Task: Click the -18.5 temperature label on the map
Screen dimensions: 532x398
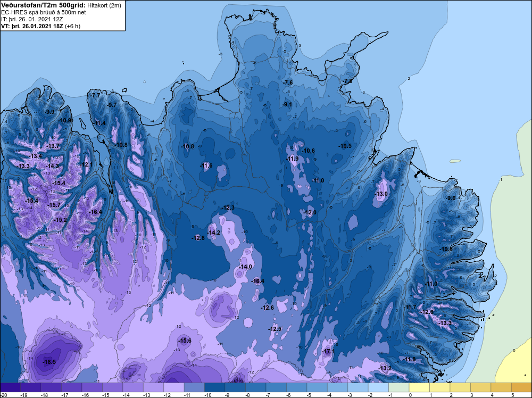Action: [49, 362]
